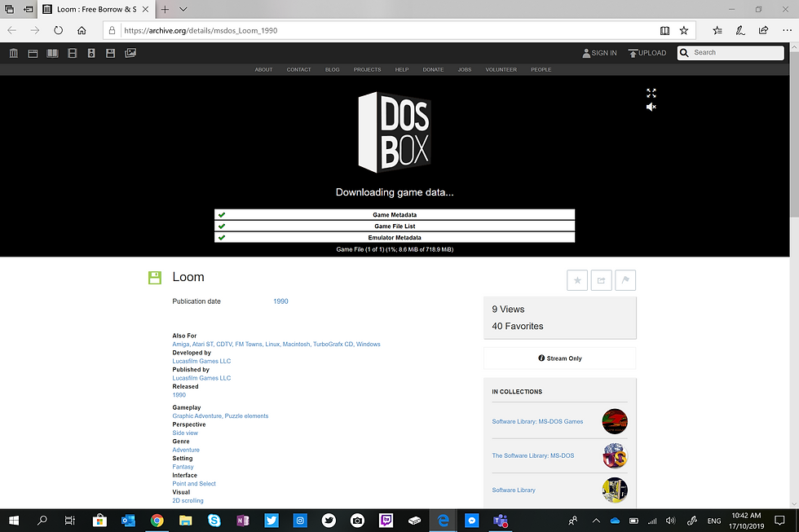Click the Graphic Adventure, Puzzle elements link

click(x=220, y=416)
